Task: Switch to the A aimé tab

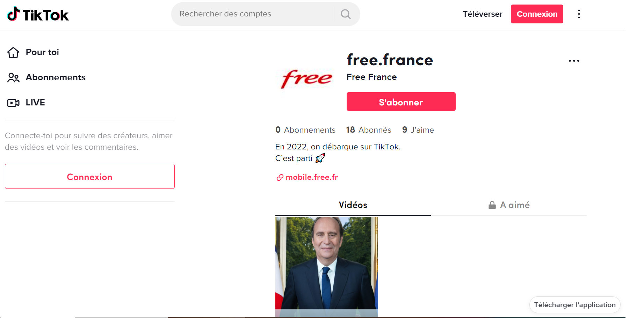Action: [509, 205]
